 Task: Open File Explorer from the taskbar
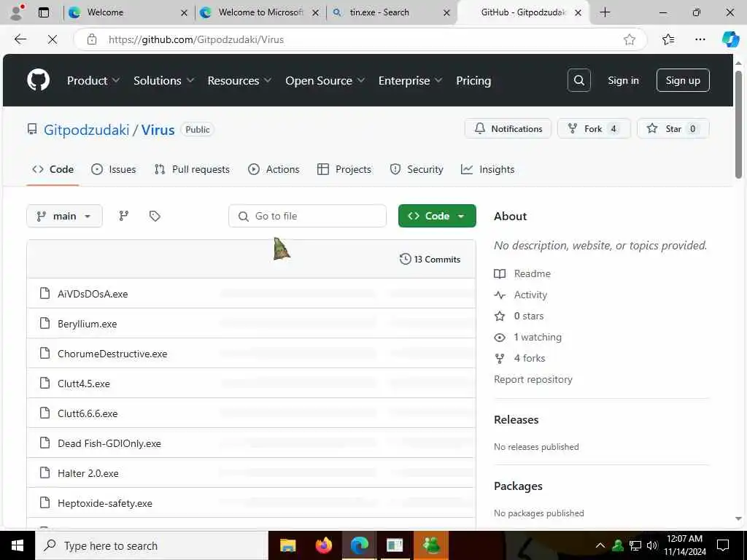pyautogui.click(x=287, y=545)
